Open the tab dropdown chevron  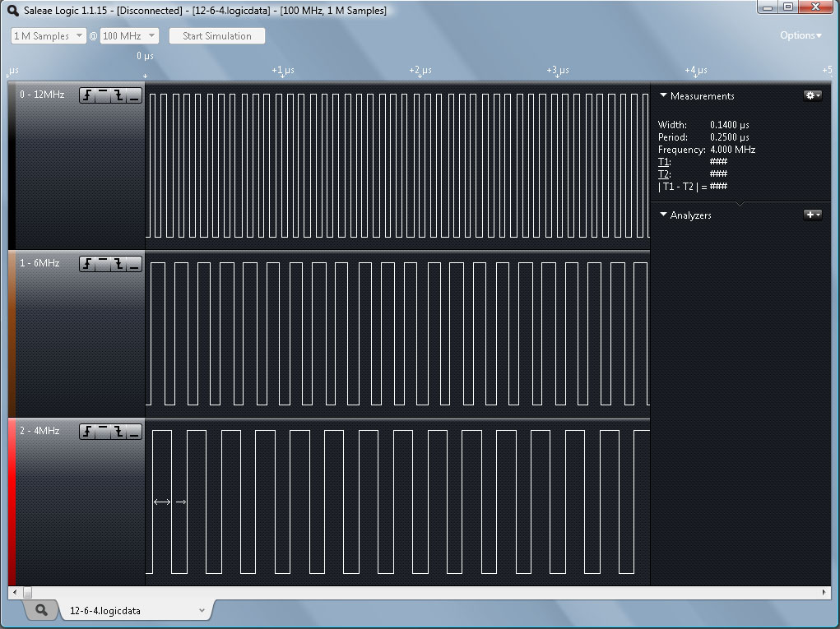click(x=202, y=611)
